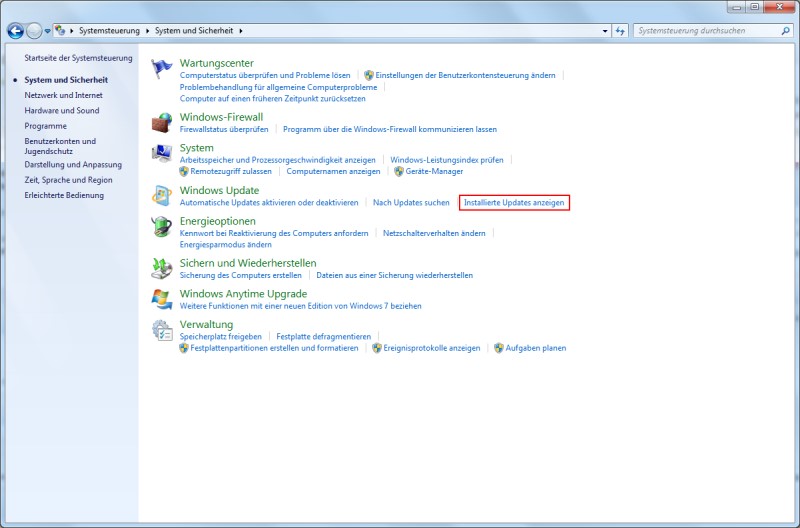Open the address bar history dropdown

click(605, 31)
